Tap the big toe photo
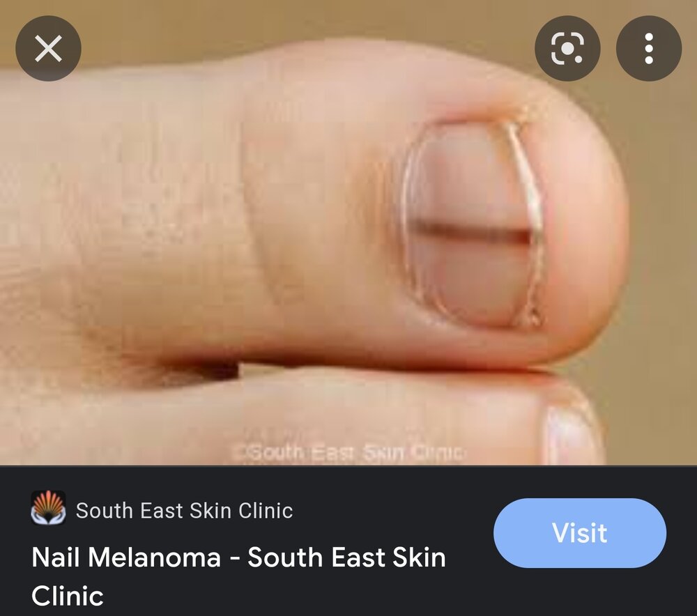 point(348,233)
